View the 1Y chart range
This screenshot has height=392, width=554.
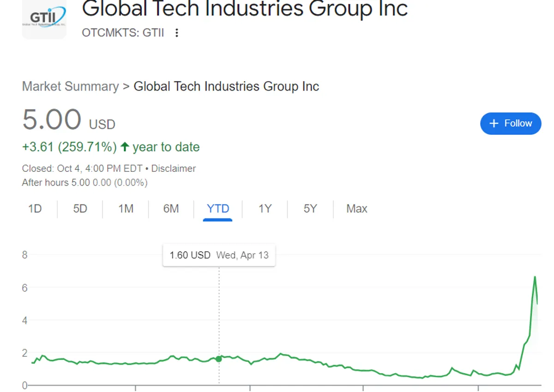[265, 209]
